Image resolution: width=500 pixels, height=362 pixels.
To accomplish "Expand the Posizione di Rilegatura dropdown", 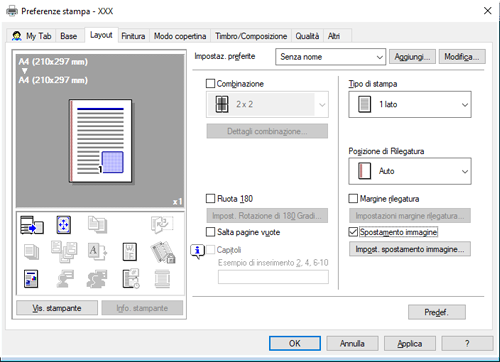I will [x=410, y=171].
